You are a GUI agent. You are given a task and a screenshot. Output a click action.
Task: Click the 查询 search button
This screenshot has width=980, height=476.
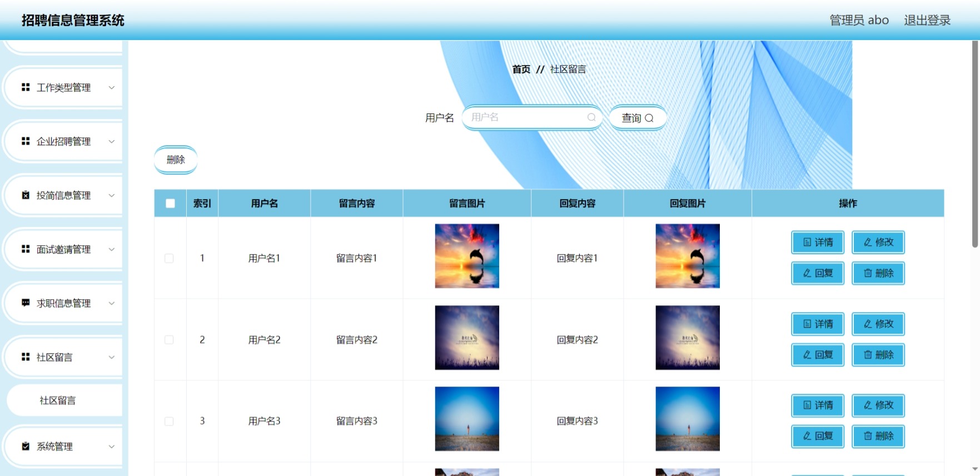[638, 117]
